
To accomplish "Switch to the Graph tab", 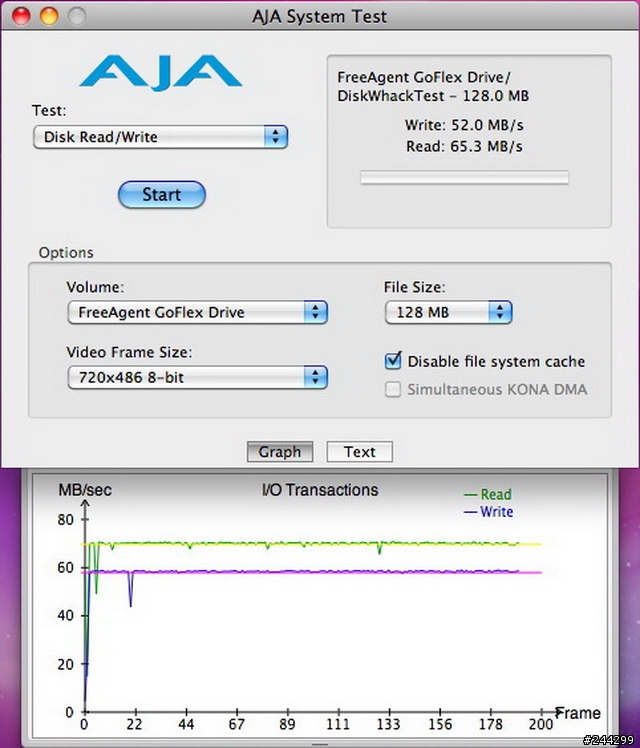I will (x=280, y=452).
